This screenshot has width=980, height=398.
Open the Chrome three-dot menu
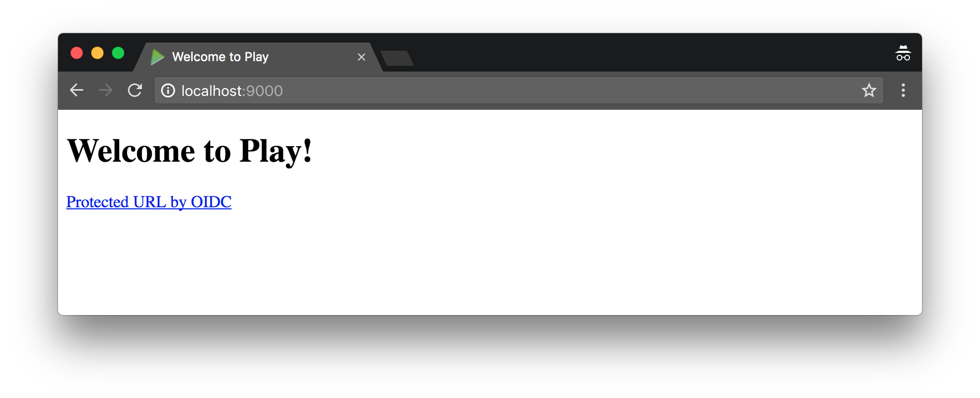[x=903, y=90]
